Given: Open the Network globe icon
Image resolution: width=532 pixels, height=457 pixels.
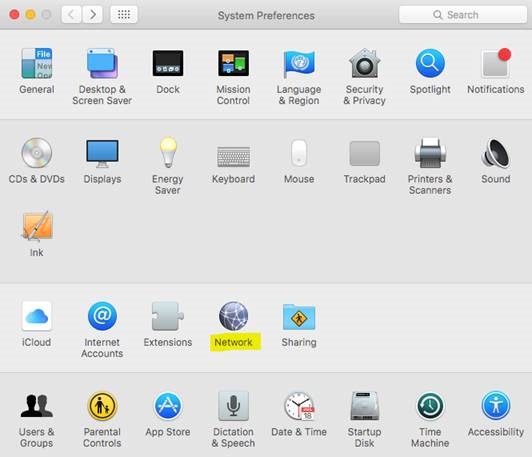Looking at the screenshot, I should click(233, 316).
